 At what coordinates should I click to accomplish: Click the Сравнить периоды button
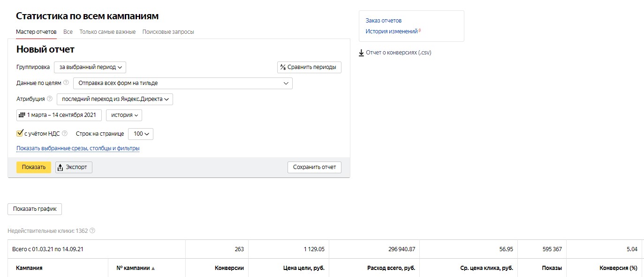310,67
